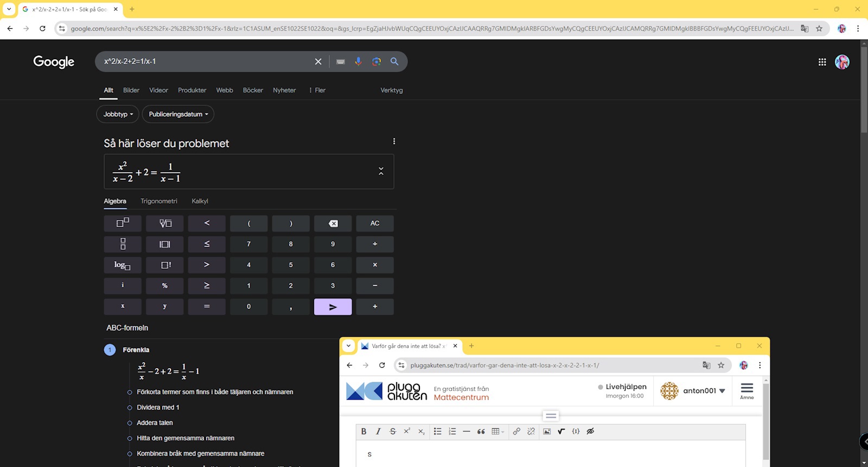Open the Publiceringsdatum filter dropdown
This screenshot has width=868, height=467.
[178, 114]
